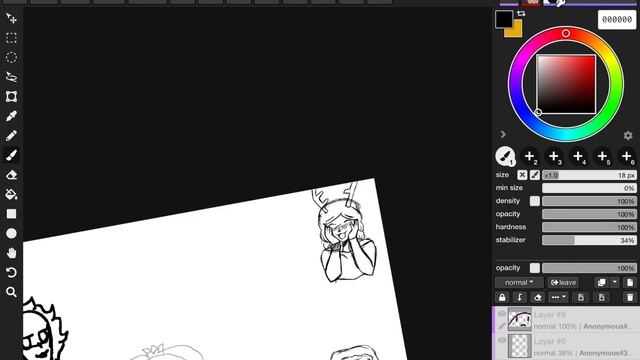Select the Pencil tool
This screenshot has height=360, width=640.
pyautogui.click(x=11, y=136)
